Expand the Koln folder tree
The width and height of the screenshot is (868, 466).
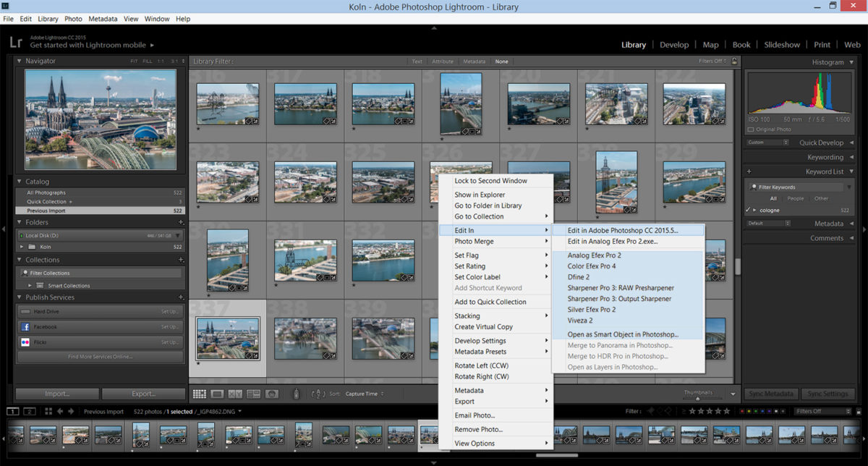(22, 247)
